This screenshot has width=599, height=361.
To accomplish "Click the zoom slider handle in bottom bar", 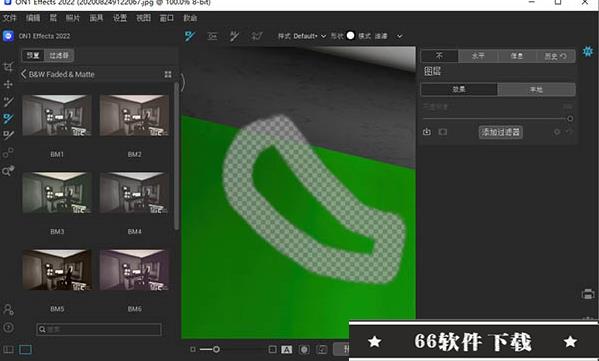I will tap(216, 349).
